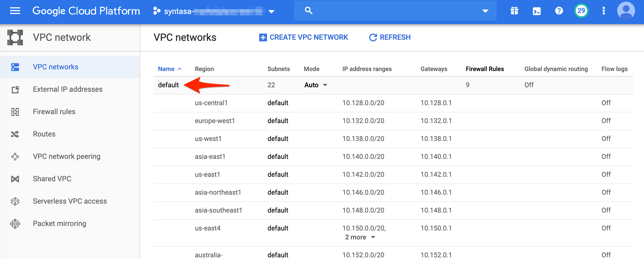644x259 pixels.
Task: Activate Cloud Shell terminal icon
Action: click(536, 11)
